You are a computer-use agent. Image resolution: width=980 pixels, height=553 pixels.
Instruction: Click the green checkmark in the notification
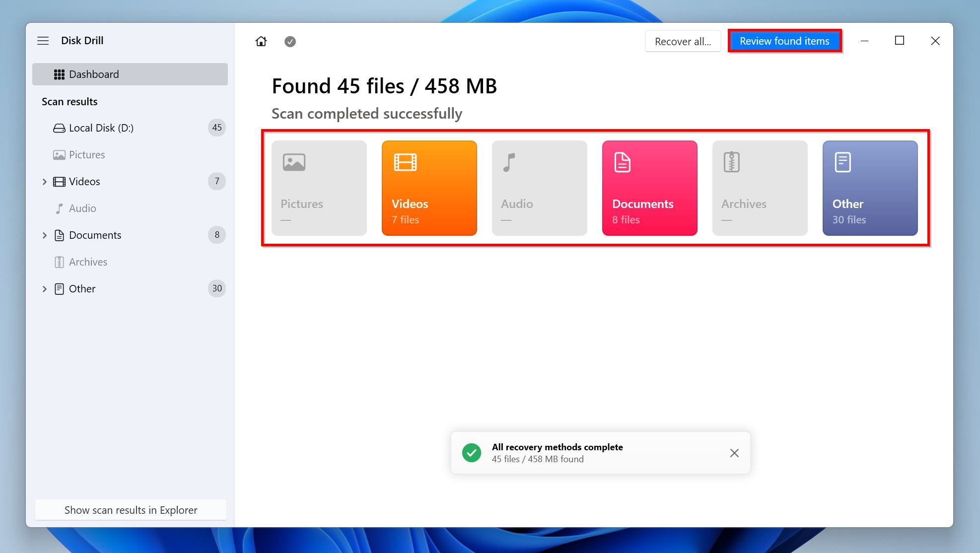pyautogui.click(x=472, y=452)
